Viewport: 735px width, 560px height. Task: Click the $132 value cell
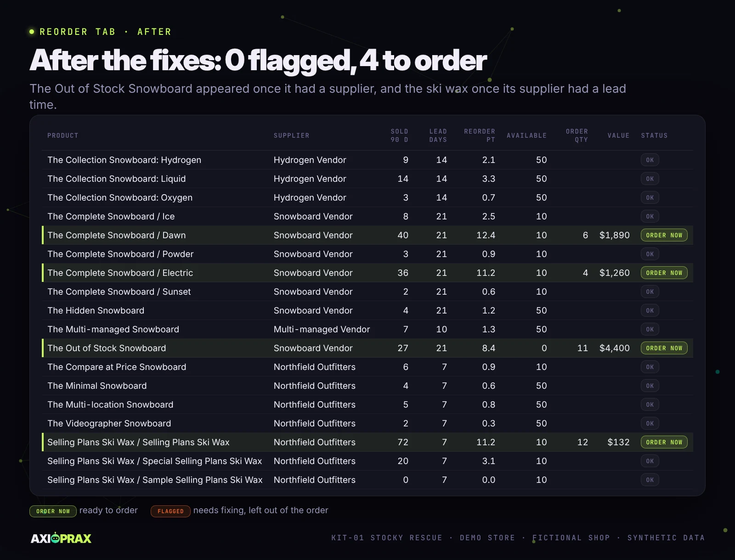(x=618, y=442)
